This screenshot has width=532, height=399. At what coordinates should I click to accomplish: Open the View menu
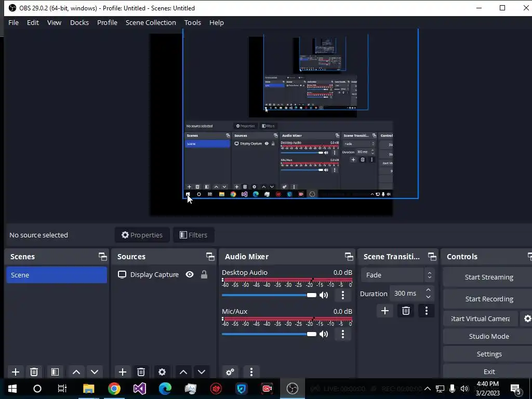(54, 22)
